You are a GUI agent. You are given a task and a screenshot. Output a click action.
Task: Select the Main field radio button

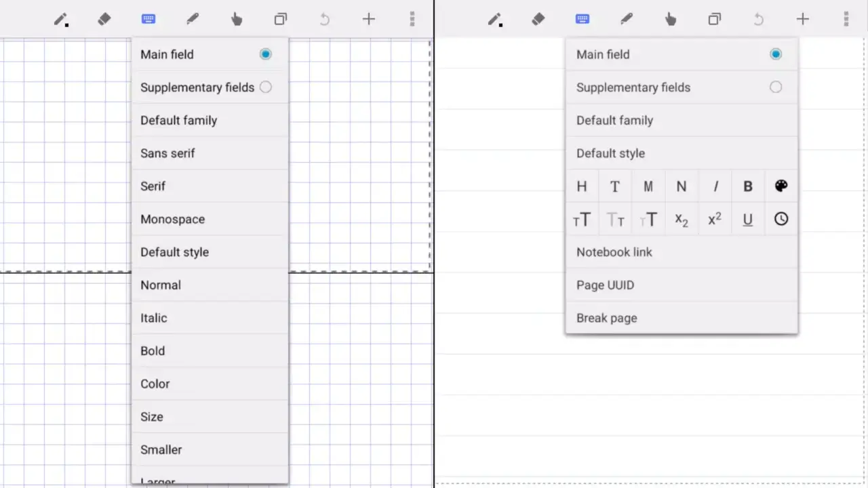265,54
